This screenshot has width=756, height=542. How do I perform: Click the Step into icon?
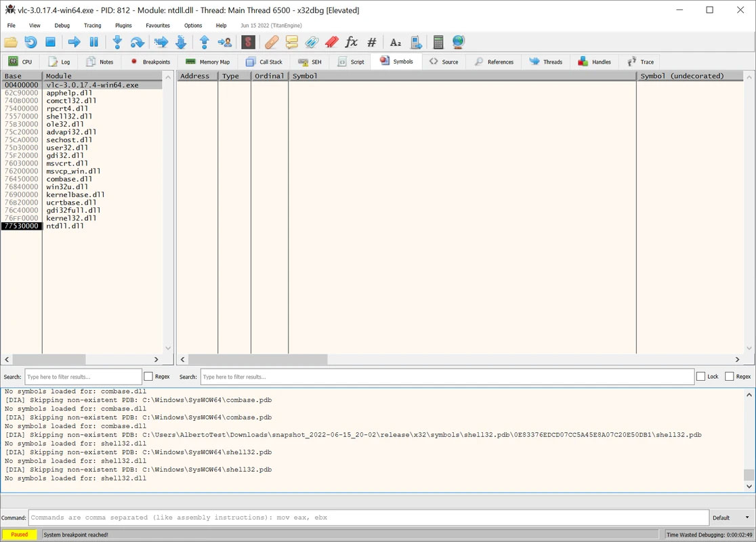pyautogui.click(x=117, y=43)
